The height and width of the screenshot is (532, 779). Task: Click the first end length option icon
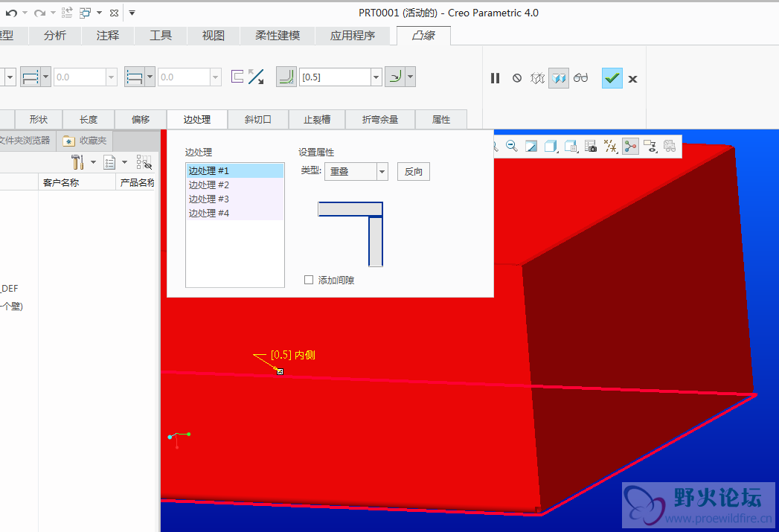coord(31,77)
